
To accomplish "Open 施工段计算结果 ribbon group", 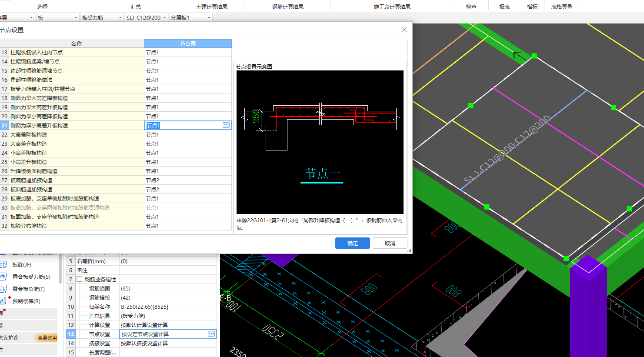I will click(392, 7).
